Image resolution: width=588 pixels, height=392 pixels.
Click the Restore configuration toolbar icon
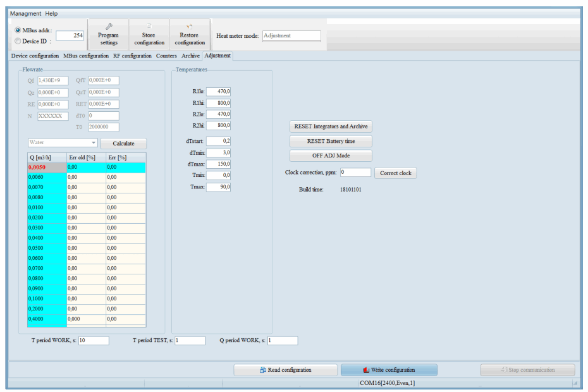190,27
